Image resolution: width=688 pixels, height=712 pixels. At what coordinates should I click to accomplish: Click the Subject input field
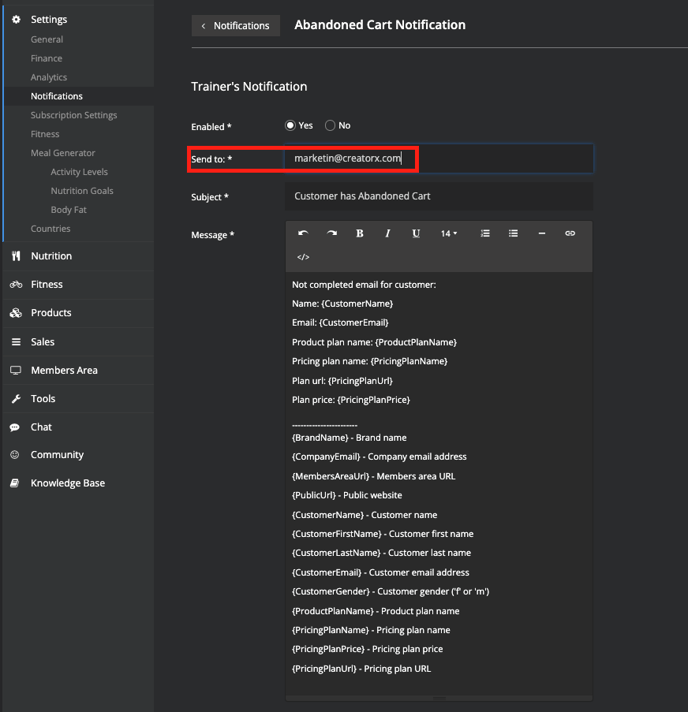point(439,196)
